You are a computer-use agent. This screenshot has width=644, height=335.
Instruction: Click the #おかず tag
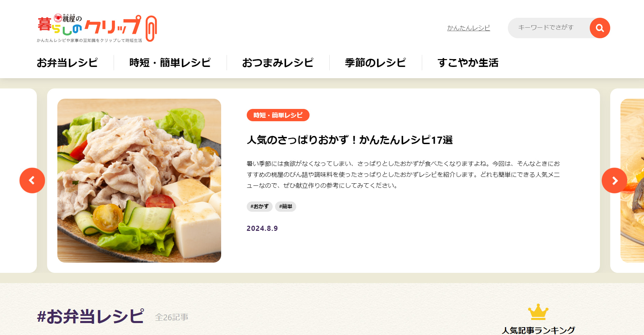coord(259,206)
